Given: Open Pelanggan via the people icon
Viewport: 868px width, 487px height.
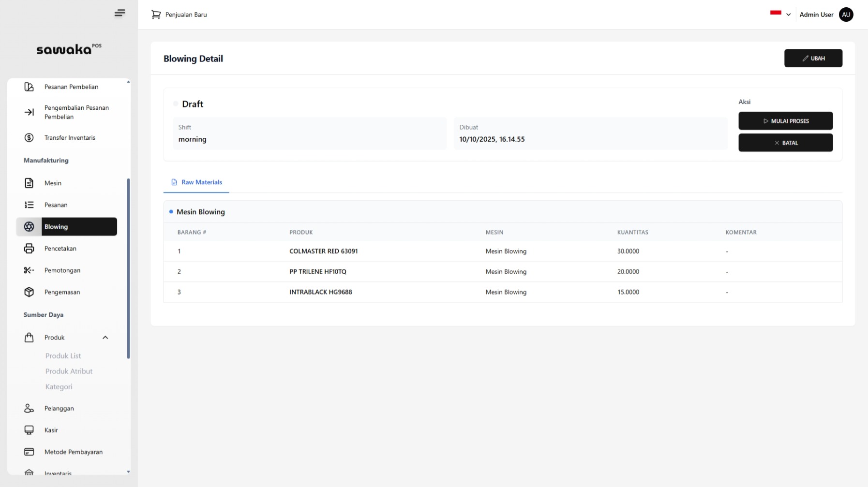Looking at the screenshot, I should pyautogui.click(x=29, y=408).
